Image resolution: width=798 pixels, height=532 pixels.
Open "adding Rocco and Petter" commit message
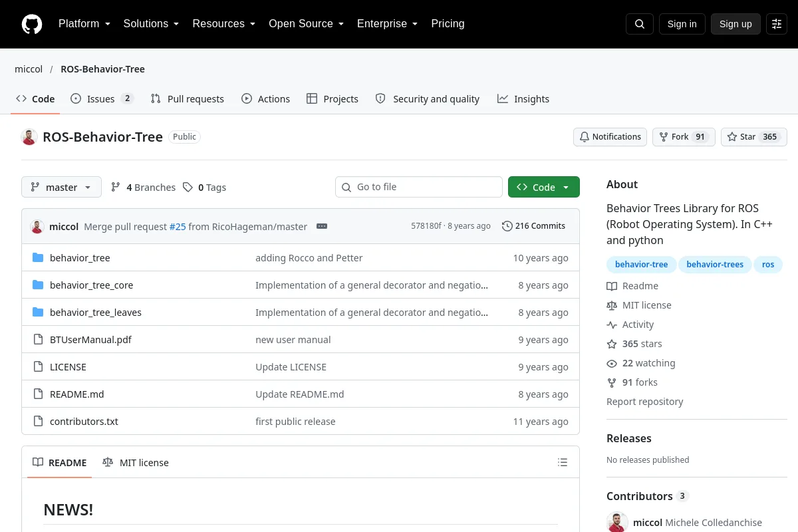click(x=309, y=258)
